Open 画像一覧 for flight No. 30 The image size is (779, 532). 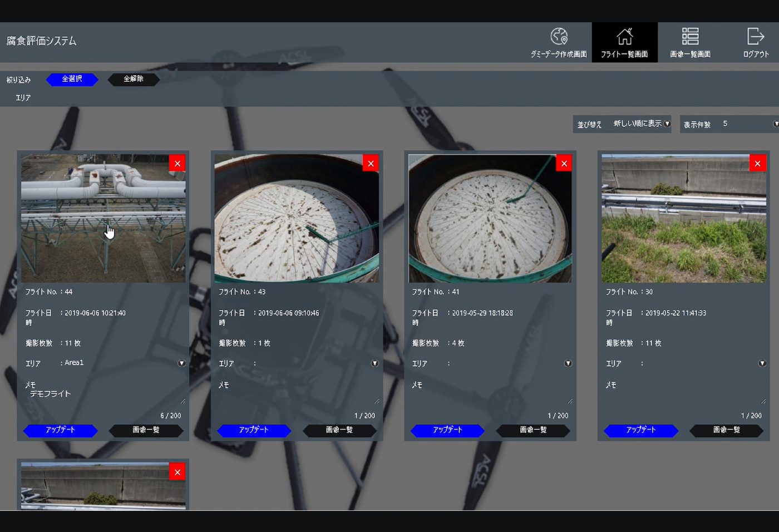point(727,430)
